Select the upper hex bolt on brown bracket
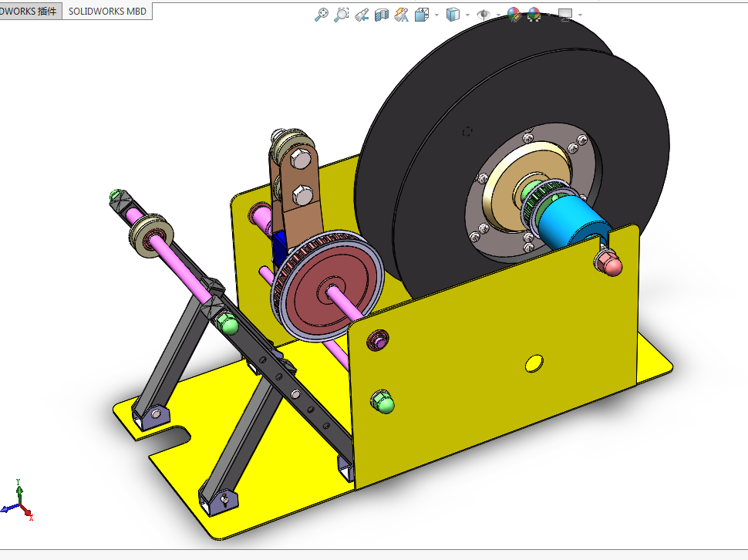The width and height of the screenshot is (748, 560). point(300,159)
